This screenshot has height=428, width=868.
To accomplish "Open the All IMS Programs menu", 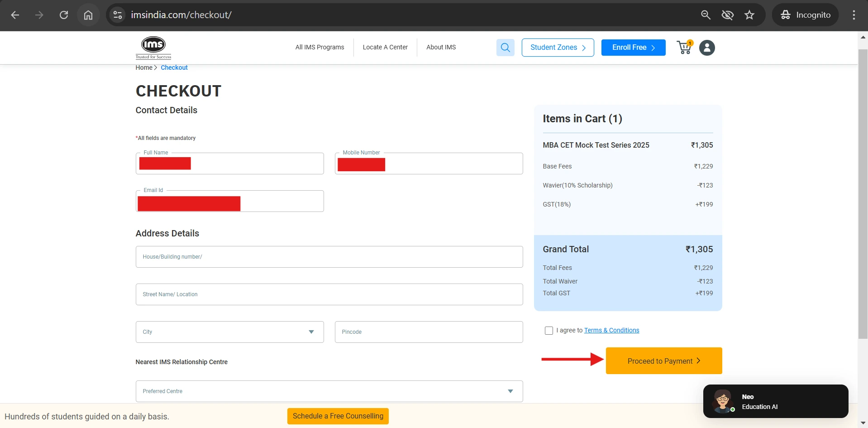I will (x=320, y=47).
